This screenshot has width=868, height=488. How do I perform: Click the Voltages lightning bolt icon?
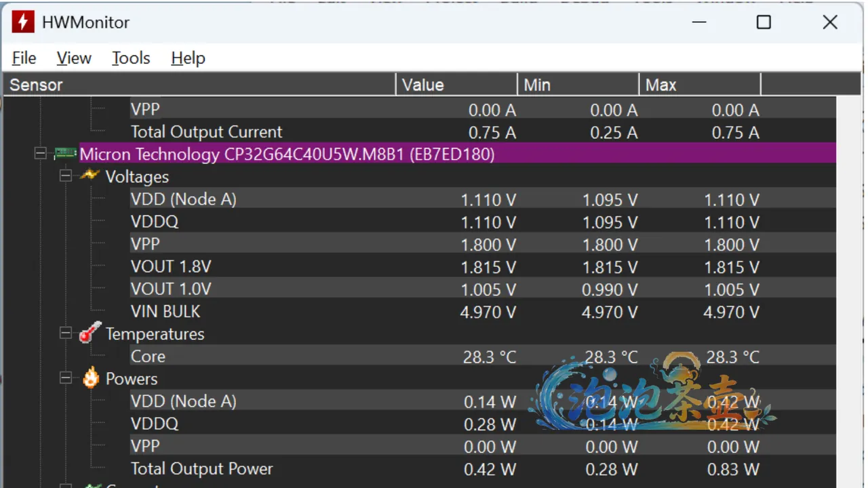click(x=90, y=176)
